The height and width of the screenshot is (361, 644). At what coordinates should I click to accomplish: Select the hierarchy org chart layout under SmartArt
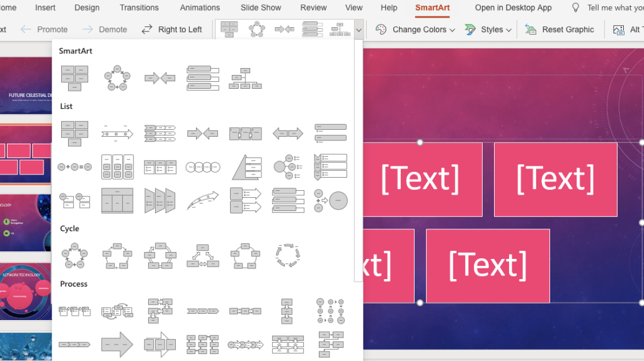pyautogui.click(x=244, y=78)
